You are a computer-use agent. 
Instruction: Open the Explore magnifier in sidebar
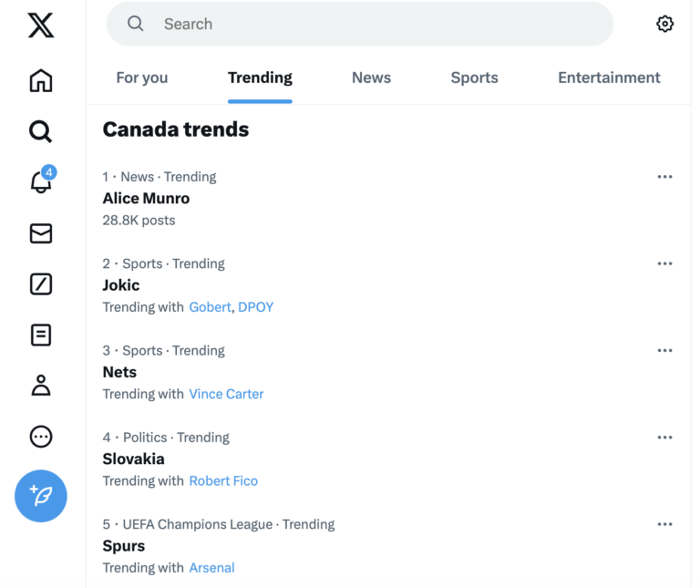click(41, 131)
